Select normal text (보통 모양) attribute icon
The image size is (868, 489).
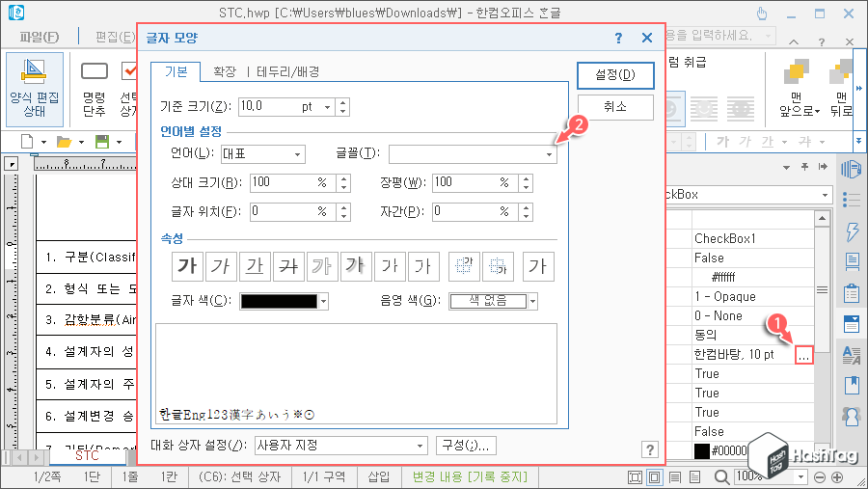click(x=538, y=266)
